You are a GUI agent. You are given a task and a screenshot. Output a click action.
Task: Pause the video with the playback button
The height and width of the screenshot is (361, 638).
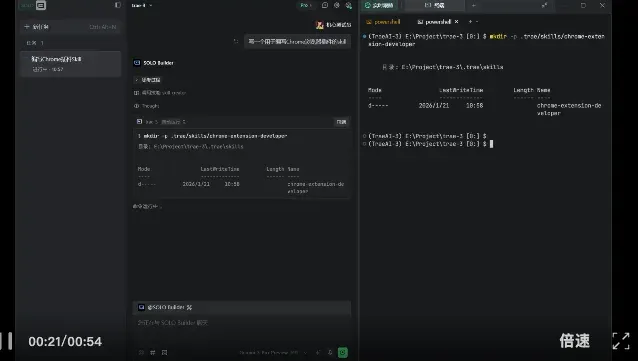tap(7, 341)
